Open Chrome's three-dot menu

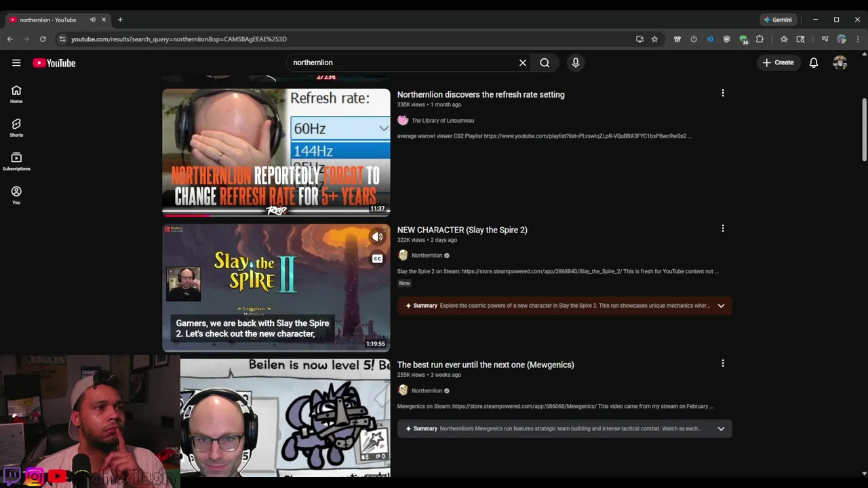[858, 39]
